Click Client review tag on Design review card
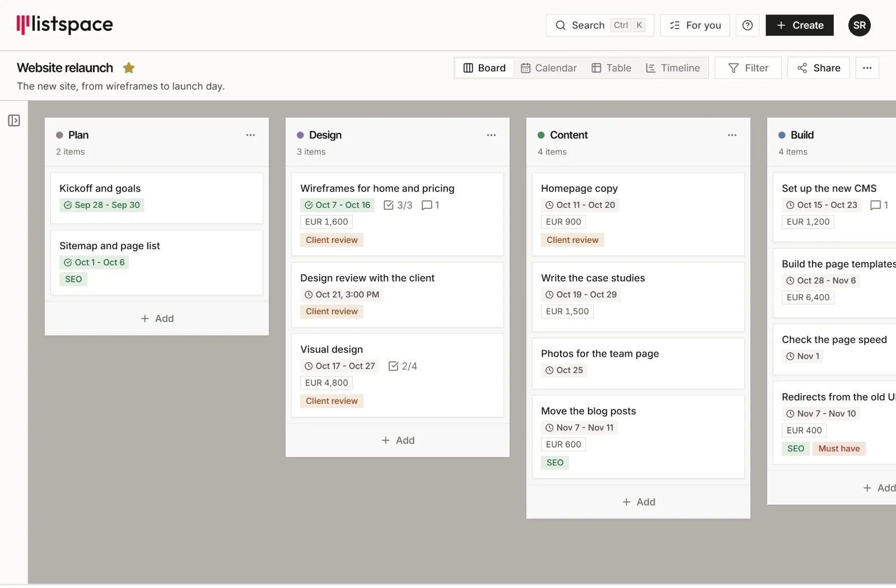896x588 pixels. click(332, 311)
